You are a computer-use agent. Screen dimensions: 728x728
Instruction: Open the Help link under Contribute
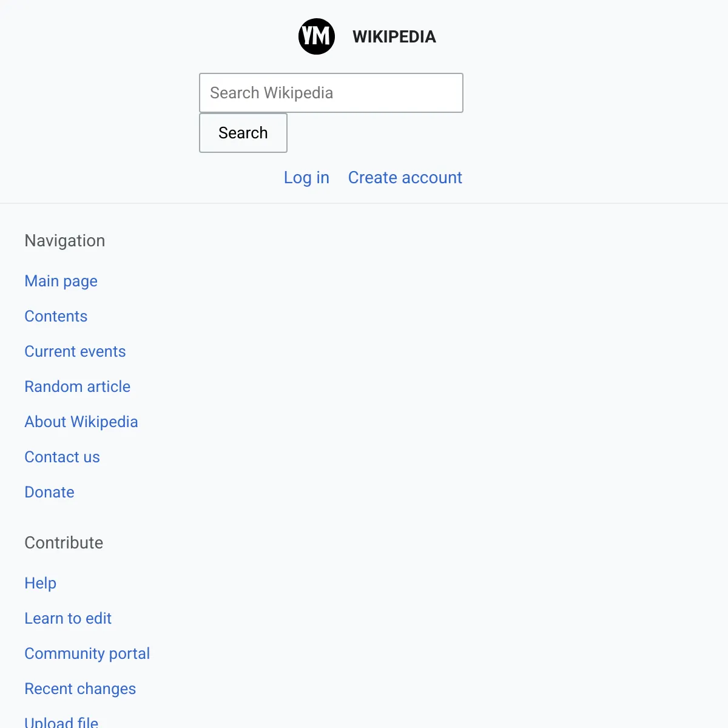coord(41,583)
